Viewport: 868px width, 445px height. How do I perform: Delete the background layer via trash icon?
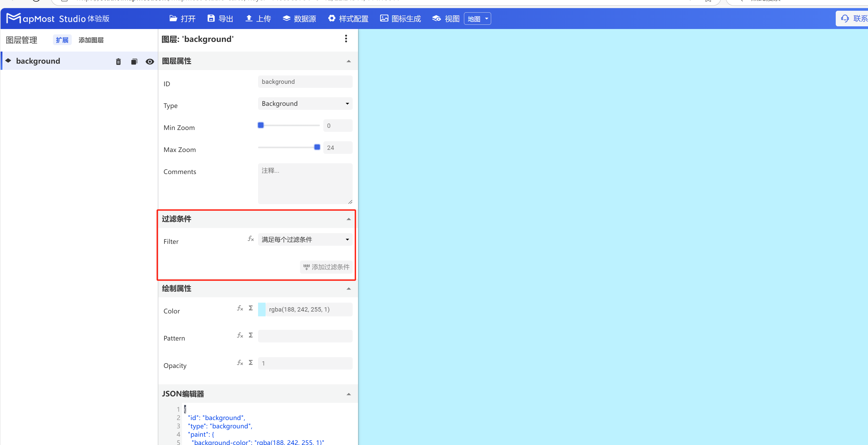(118, 61)
